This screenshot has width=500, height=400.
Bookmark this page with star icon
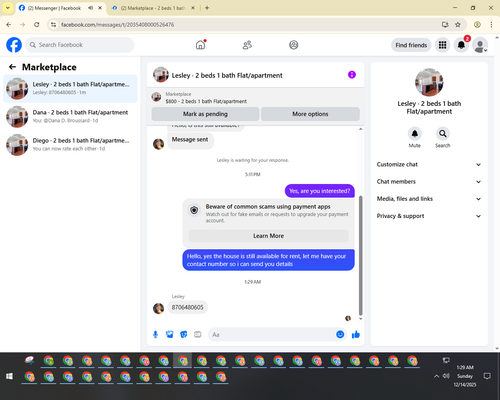point(458,24)
